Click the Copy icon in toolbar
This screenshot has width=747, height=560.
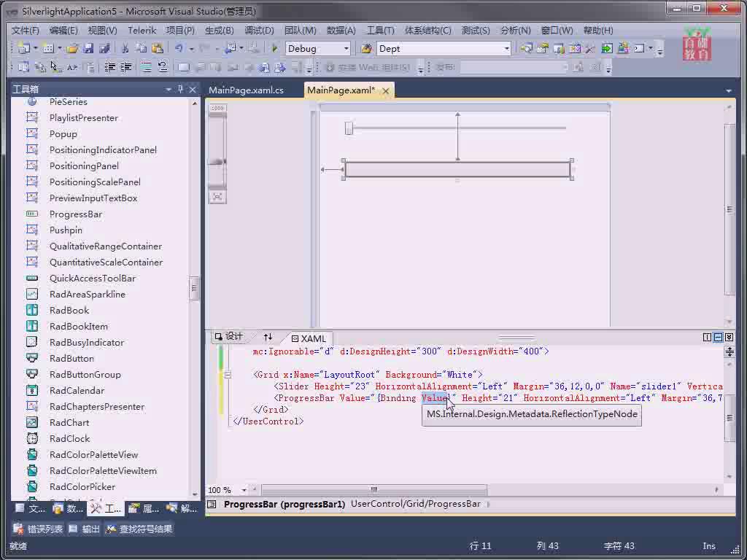click(141, 49)
